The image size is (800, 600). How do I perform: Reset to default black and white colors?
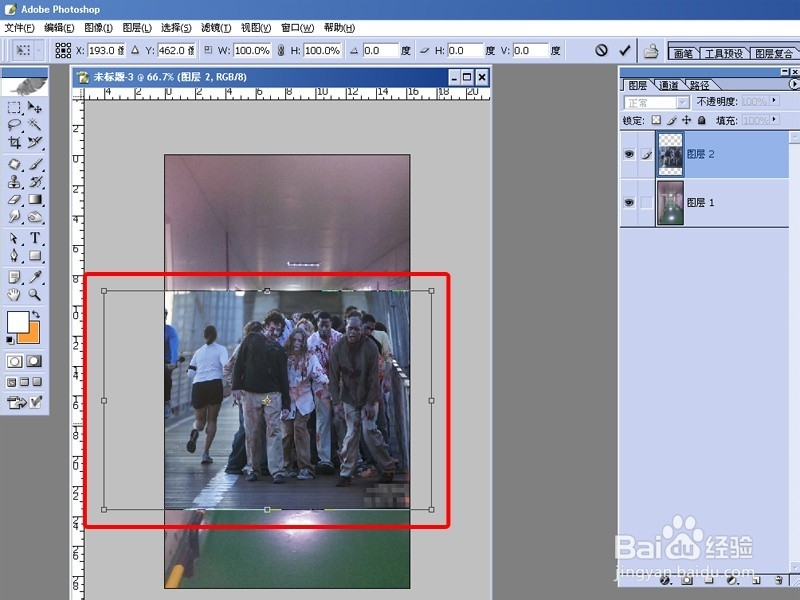(x=9, y=340)
